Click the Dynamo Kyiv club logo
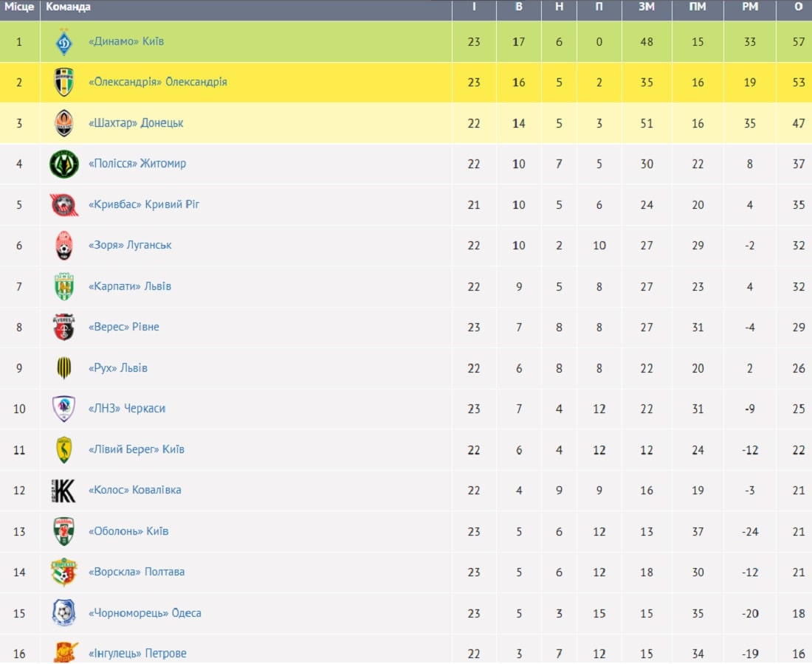The height and width of the screenshot is (664, 812). [64, 42]
